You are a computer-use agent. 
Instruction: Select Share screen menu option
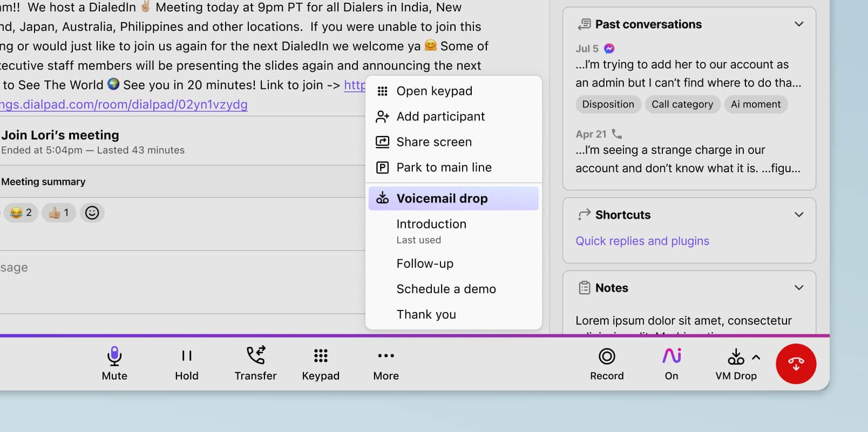(x=434, y=142)
